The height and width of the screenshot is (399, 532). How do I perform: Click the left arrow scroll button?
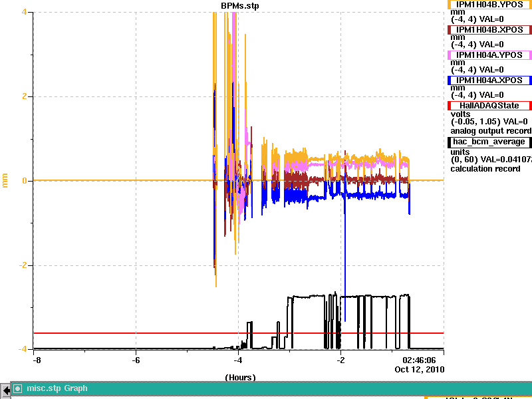coord(5,390)
